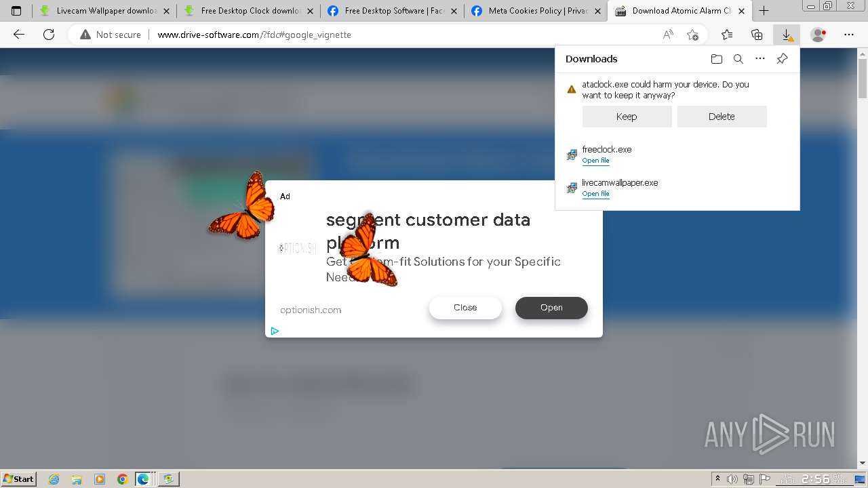This screenshot has width=868, height=488.
Task: Click the browser Back arrow
Action: pos(19,35)
